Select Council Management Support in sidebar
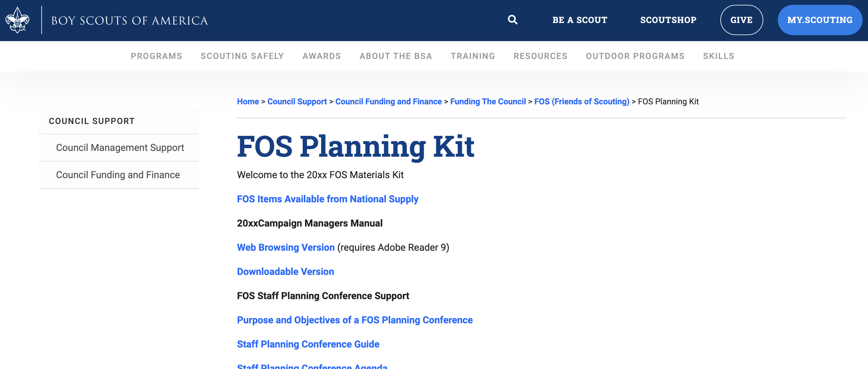868x369 pixels. pos(120,148)
